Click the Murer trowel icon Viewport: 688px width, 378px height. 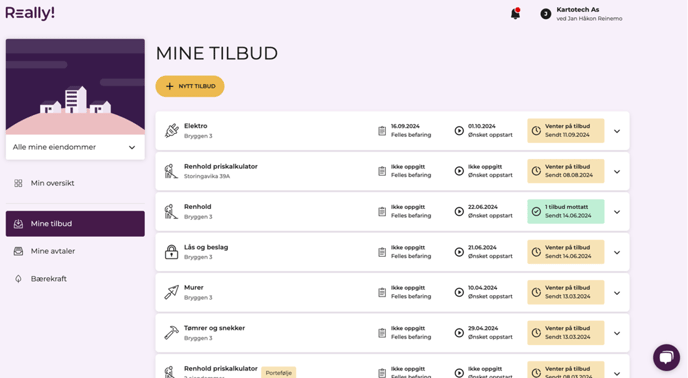[x=172, y=292]
